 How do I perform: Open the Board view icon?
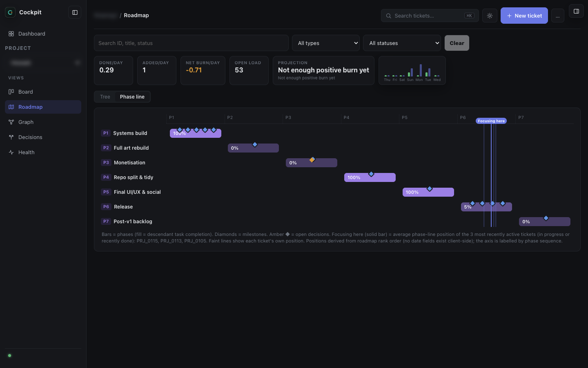click(x=11, y=92)
